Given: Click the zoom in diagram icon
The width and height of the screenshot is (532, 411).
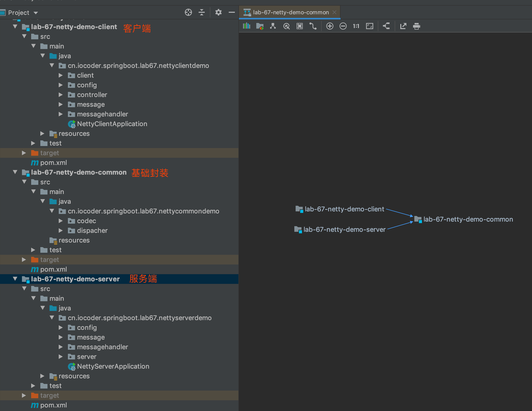Looking at the screenshot, I should pos(330,26).
